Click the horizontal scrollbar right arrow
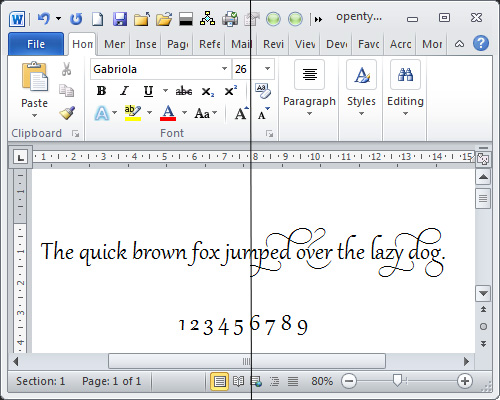Viewport: 500px width, 400px height. [466, 361]
